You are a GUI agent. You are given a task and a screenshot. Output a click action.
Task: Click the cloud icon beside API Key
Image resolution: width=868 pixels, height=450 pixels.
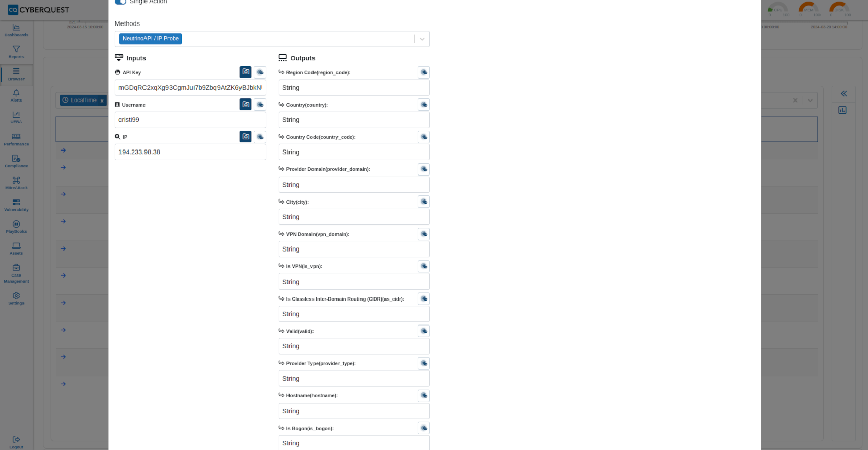(260, 72)
